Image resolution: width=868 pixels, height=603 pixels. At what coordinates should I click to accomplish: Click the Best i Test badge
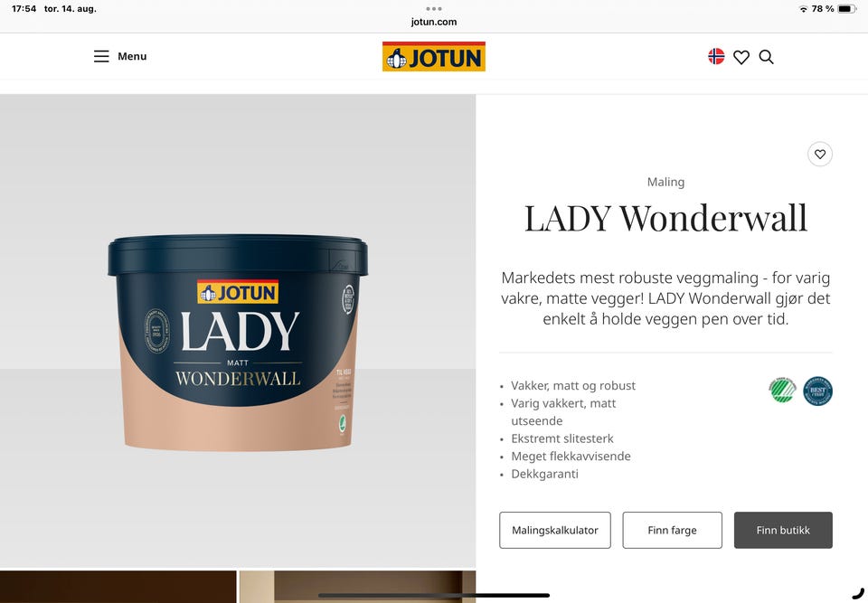point(817,391)
